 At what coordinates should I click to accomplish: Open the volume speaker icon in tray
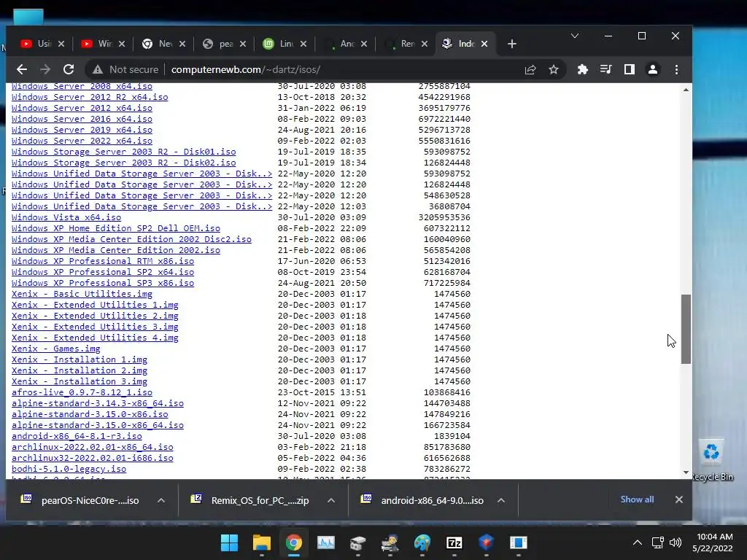(676, 542)
